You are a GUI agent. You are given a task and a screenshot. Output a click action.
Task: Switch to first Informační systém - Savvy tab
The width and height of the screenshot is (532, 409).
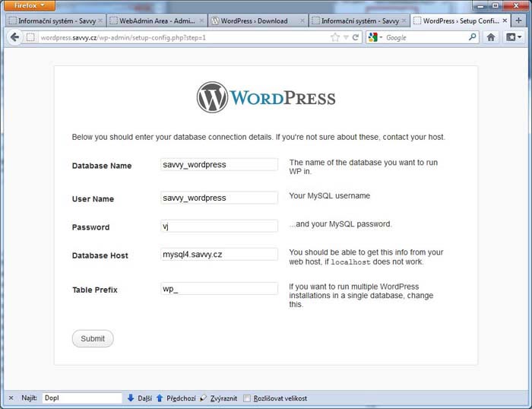point(55,21)
